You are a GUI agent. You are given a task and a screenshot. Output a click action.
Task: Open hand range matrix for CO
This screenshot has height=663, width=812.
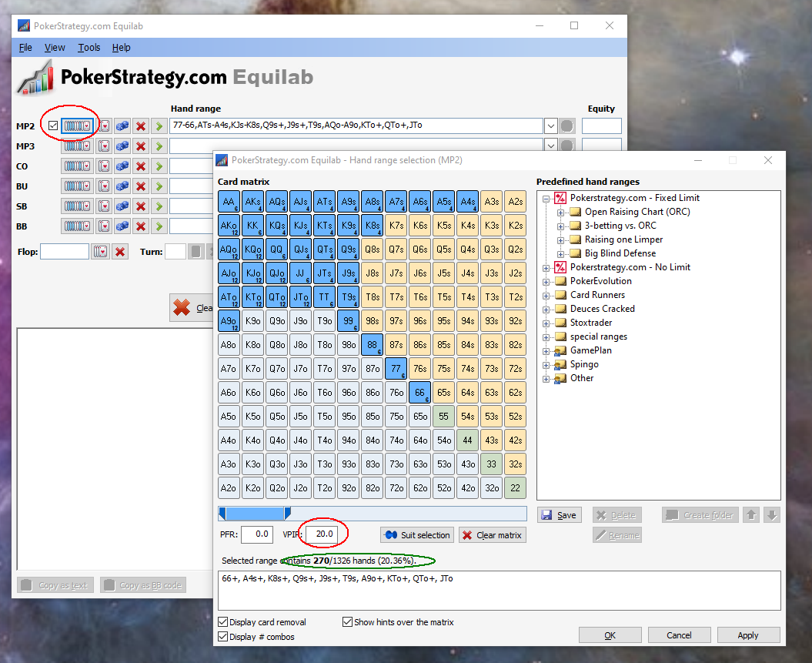(78, 166)
